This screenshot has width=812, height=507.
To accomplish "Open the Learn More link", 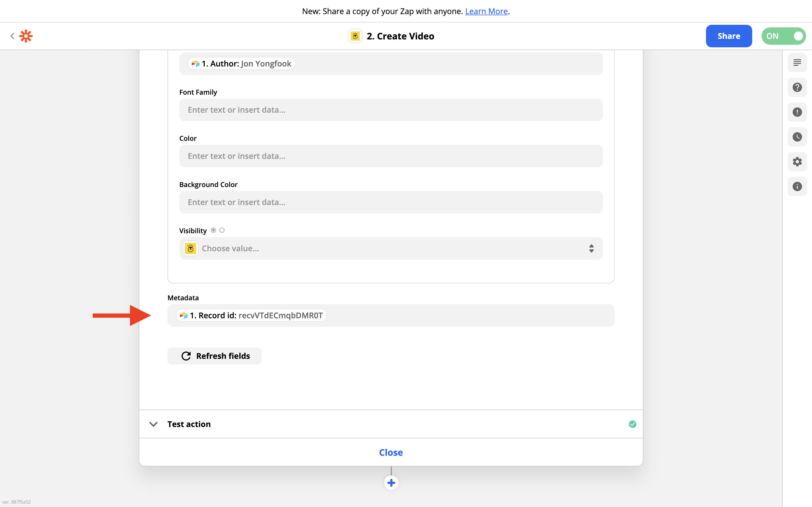I will coord(486,11).
